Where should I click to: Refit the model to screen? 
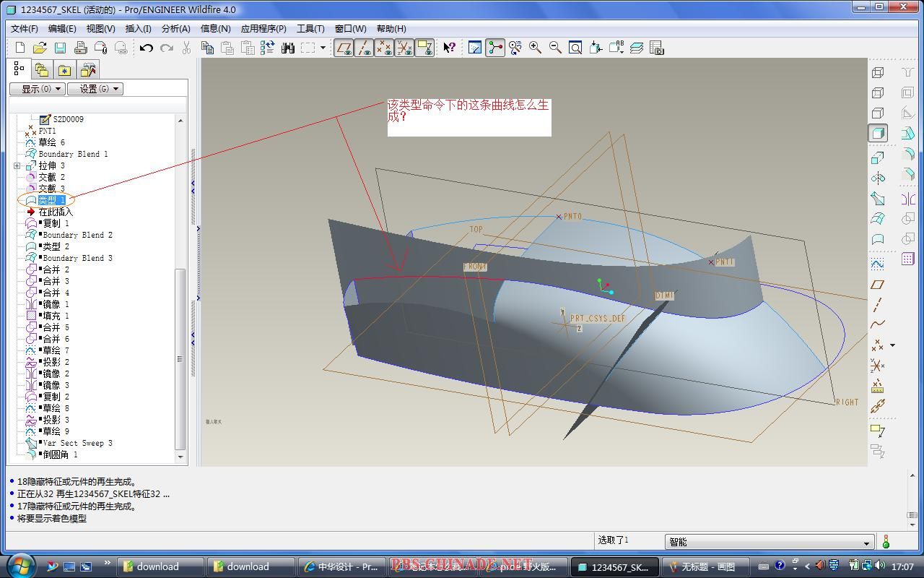[575, 48]
